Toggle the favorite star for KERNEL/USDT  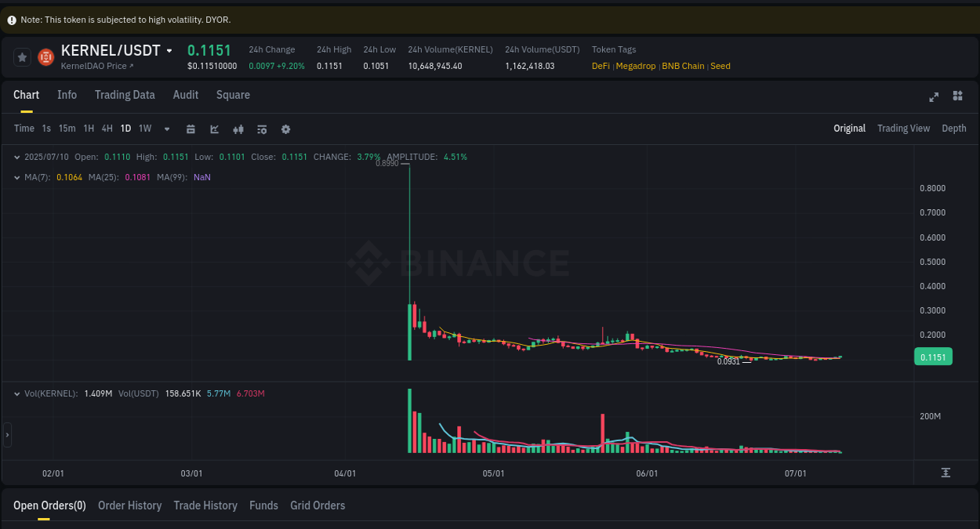point(21,56)
